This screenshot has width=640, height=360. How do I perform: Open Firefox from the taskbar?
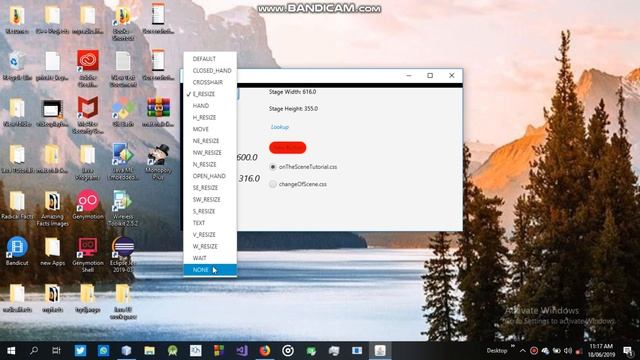(264, 351)
